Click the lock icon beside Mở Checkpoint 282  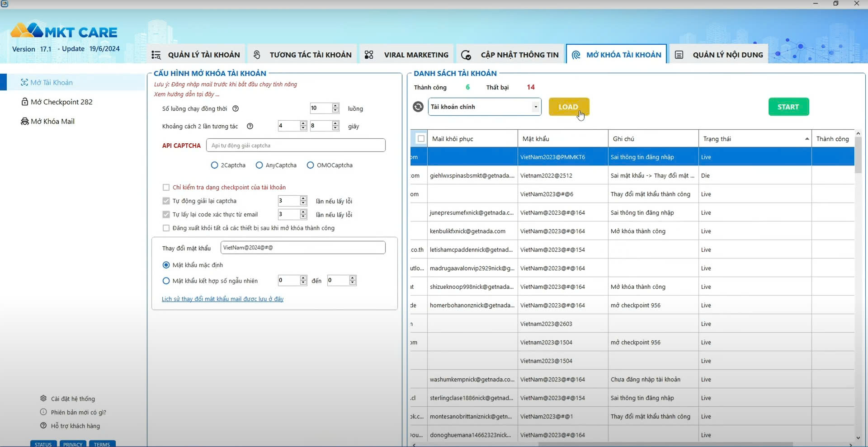[x=25, y=102]
